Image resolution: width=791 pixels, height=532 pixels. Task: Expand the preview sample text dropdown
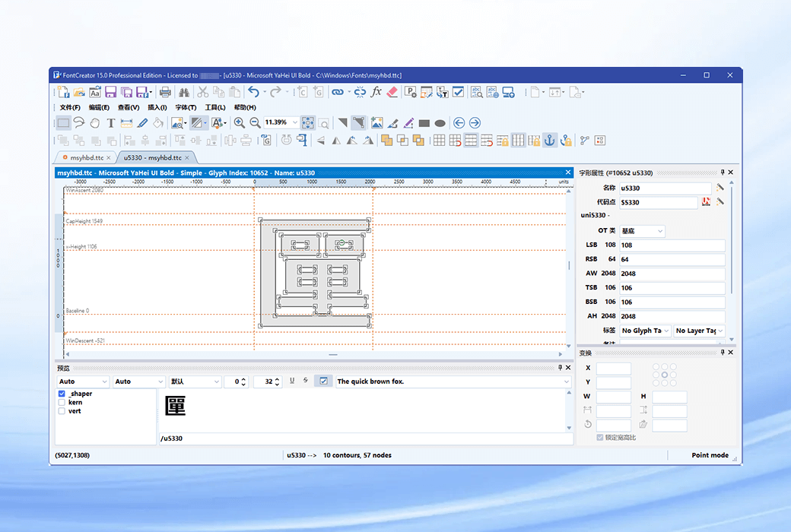[x=567, y=382]
